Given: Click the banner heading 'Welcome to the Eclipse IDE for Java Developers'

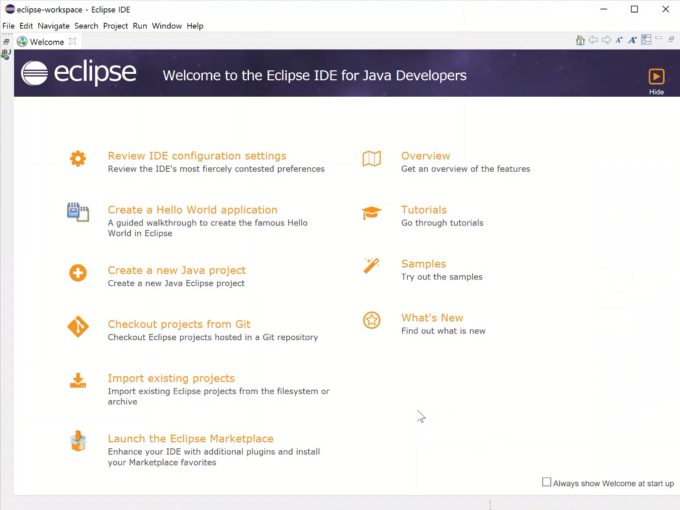Looking at the screenshot, I should [314, 75].
